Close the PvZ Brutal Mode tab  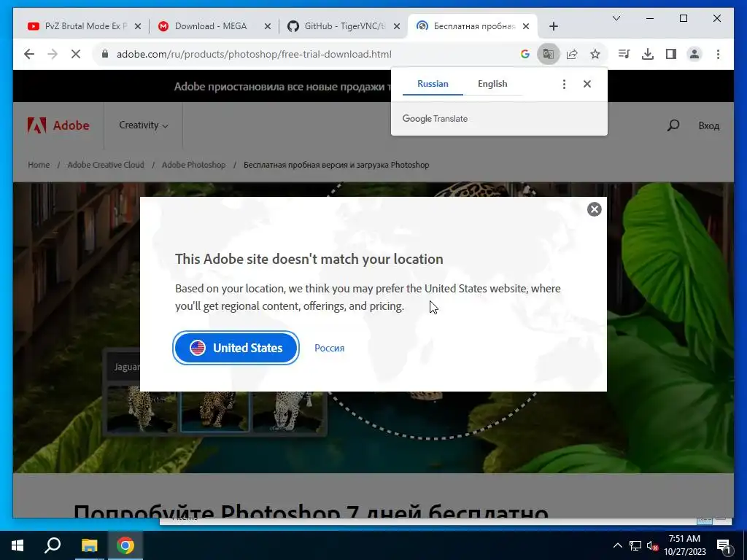138,26
